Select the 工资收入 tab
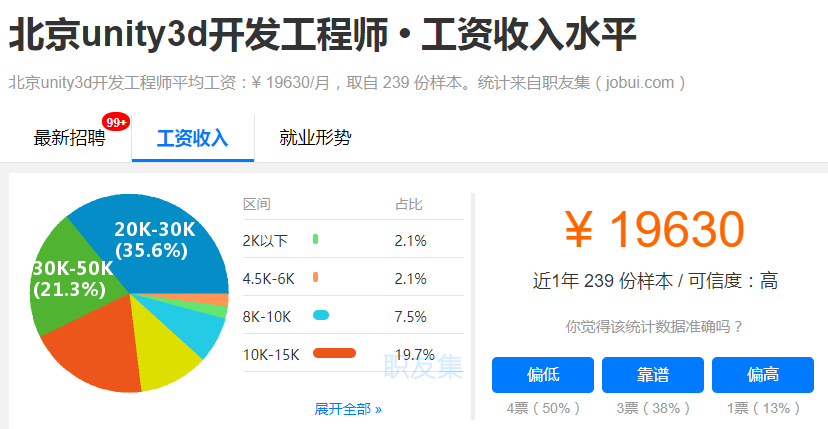This screenshot has height=429, width=828. coord(193,138)
